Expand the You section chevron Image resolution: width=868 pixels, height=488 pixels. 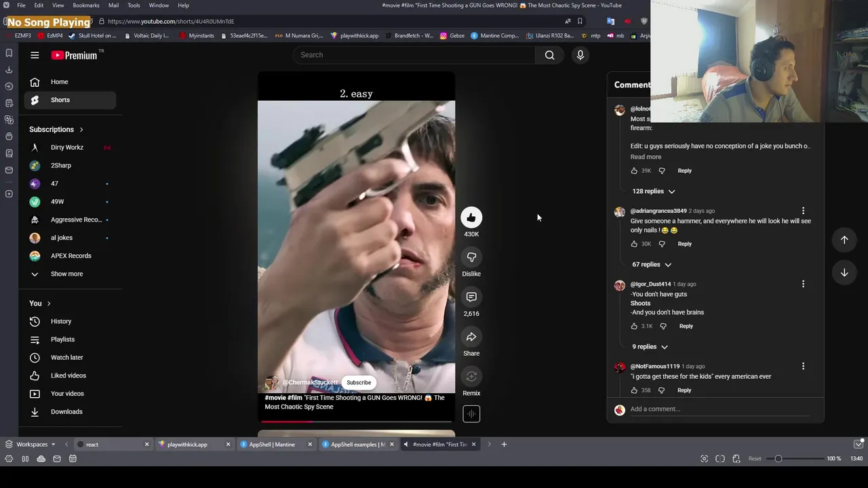pyautogui.click(x=49, y=304)
